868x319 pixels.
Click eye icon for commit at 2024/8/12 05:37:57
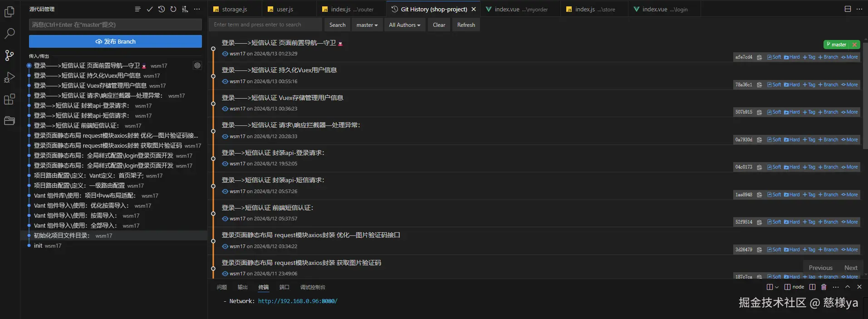click(x=225, y=219)
